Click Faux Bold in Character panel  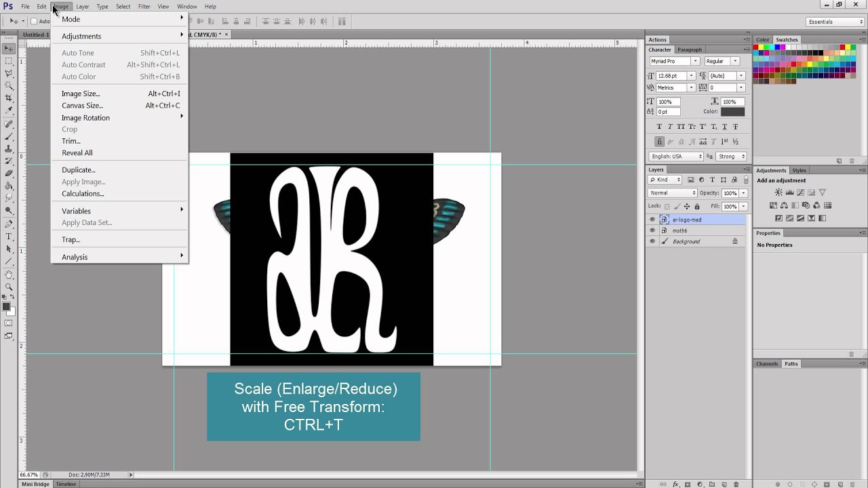pyautogui.click(x=659, y=127)
